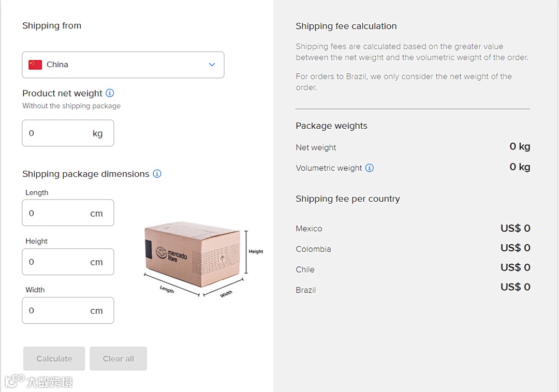The height and width of the screenshot is (392, 559).
Task: Open the China country selector
Action: pos(123,65)
